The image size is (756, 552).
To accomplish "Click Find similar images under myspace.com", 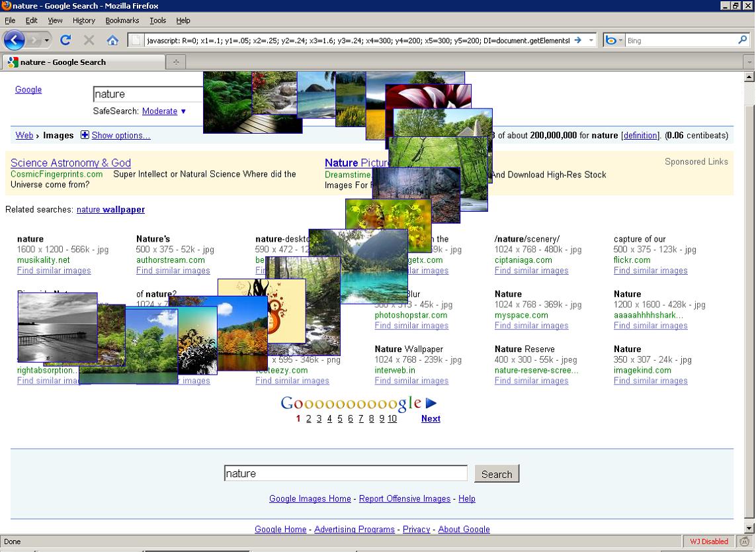I will tap(531, 325).
